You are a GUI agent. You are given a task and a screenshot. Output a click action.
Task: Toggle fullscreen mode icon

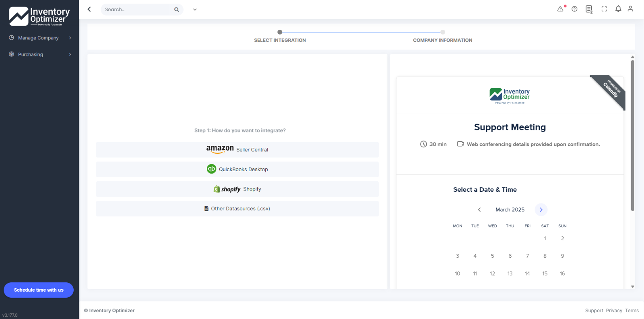[x=604, y=9]
